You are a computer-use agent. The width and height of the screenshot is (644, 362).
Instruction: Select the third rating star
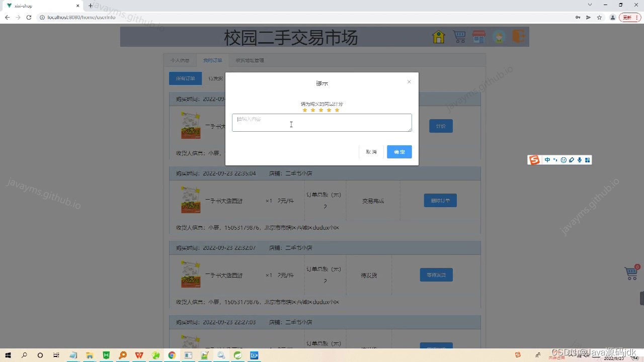[x=321, y=110]
